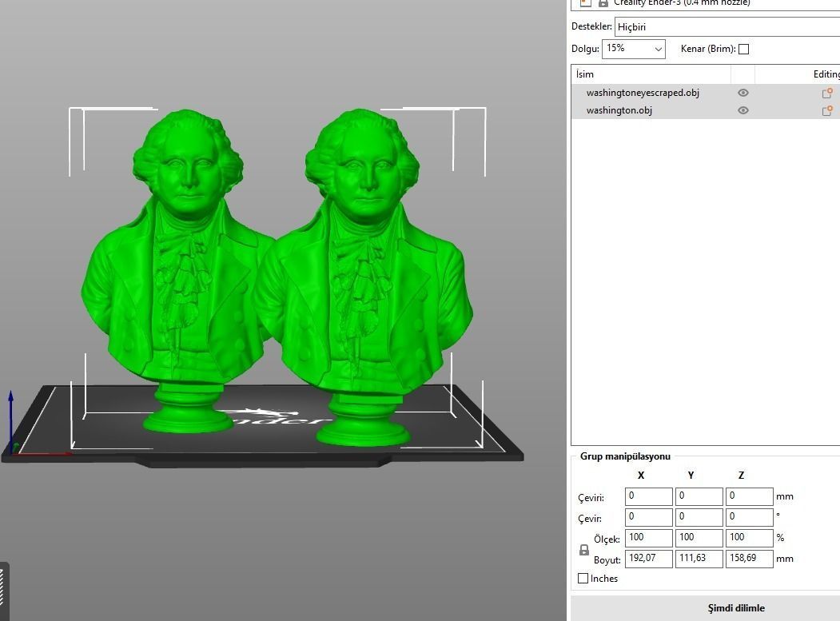Image resolution: width=840 pixels, height=621 pixels.
Task: Edit the Ölçek X scale field
Action: (649, 537)
